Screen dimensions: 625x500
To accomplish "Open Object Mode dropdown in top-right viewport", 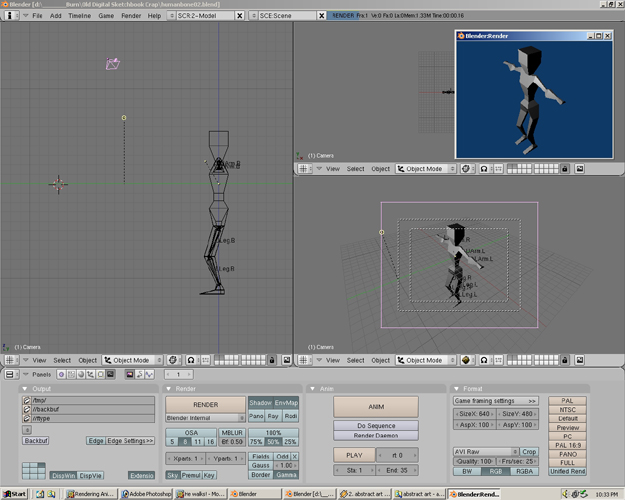I will point(426,169).
